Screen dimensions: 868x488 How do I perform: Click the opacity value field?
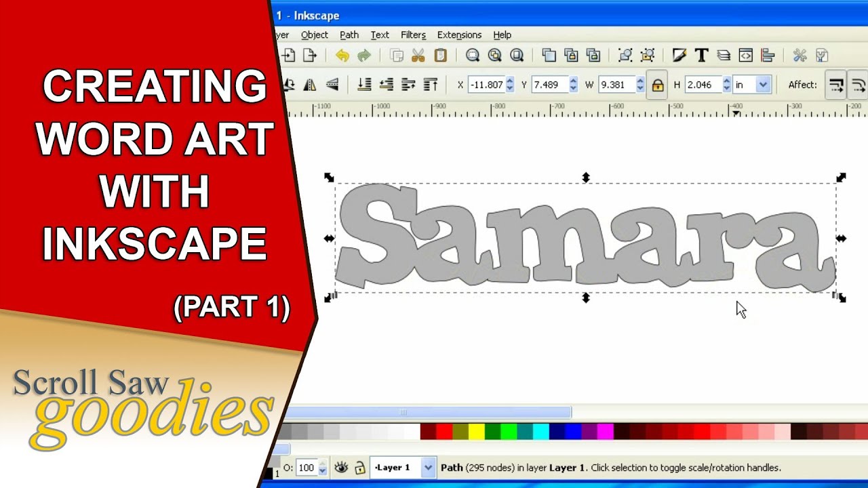pyautogui.click(x=307, y=468)
